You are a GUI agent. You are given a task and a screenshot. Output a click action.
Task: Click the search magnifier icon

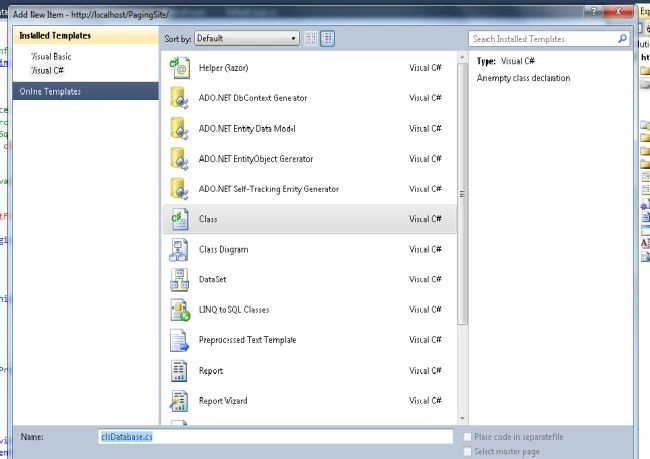tap(622, 39)
